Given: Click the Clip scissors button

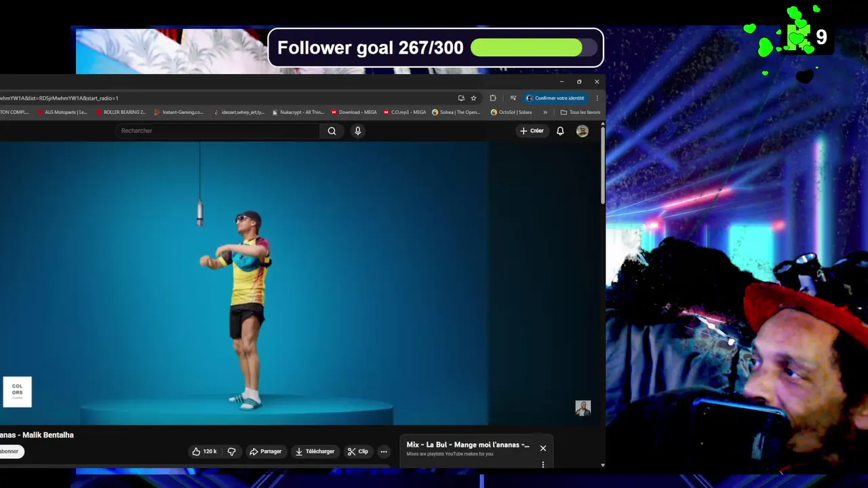Looking at the screenshot, I should tap(357, 451).
